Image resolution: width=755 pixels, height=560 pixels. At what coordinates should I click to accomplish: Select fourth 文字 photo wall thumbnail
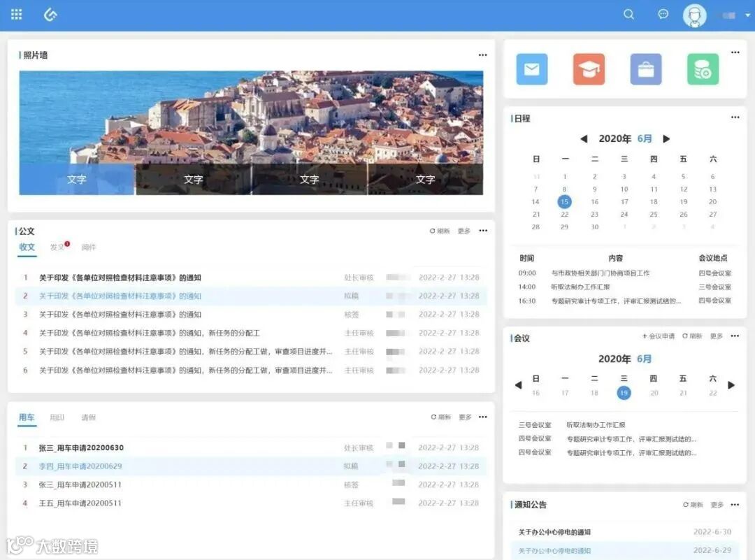tap(425, 179)
